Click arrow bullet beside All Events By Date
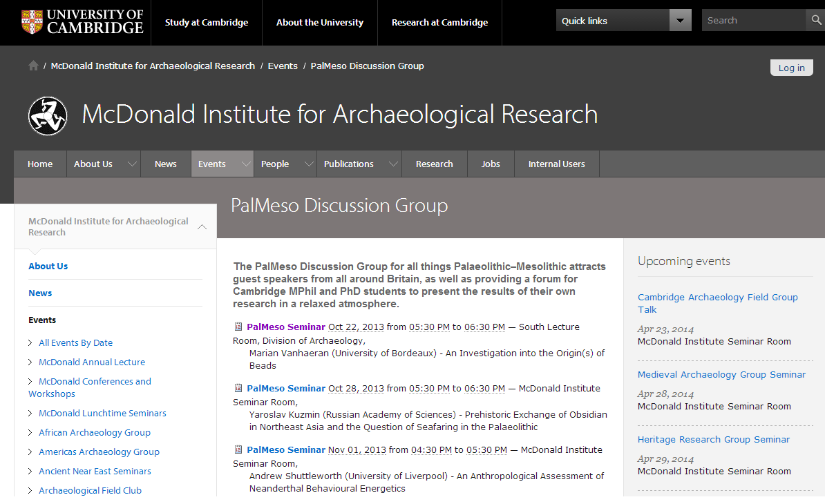 pyautogui.click(x=30, y=342)
